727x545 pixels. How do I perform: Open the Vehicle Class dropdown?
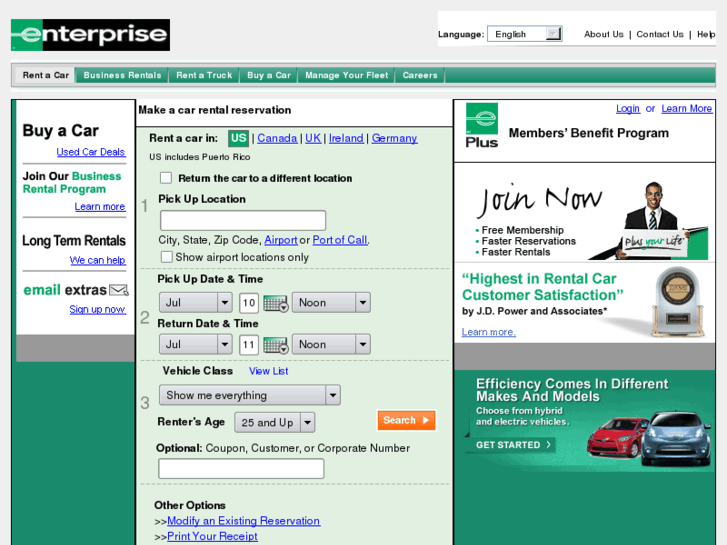coord(249,395)
